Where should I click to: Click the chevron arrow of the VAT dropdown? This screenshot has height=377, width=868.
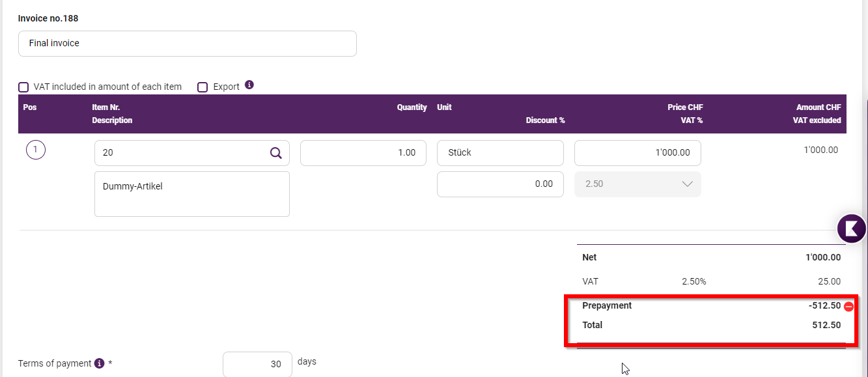(687, 184)
